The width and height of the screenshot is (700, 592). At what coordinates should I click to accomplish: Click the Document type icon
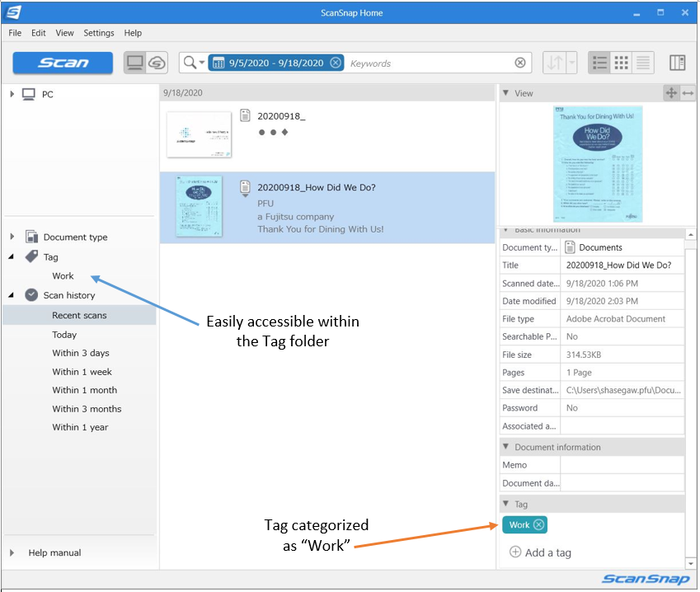(31, 237)
